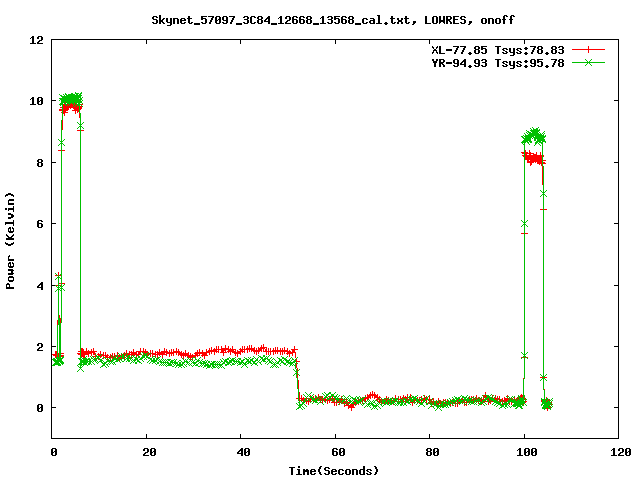This screenshot has width=640, height=480.
Task: Click x-axis tick label '20'
Action: pyautogui.click(x=149, y=452)
